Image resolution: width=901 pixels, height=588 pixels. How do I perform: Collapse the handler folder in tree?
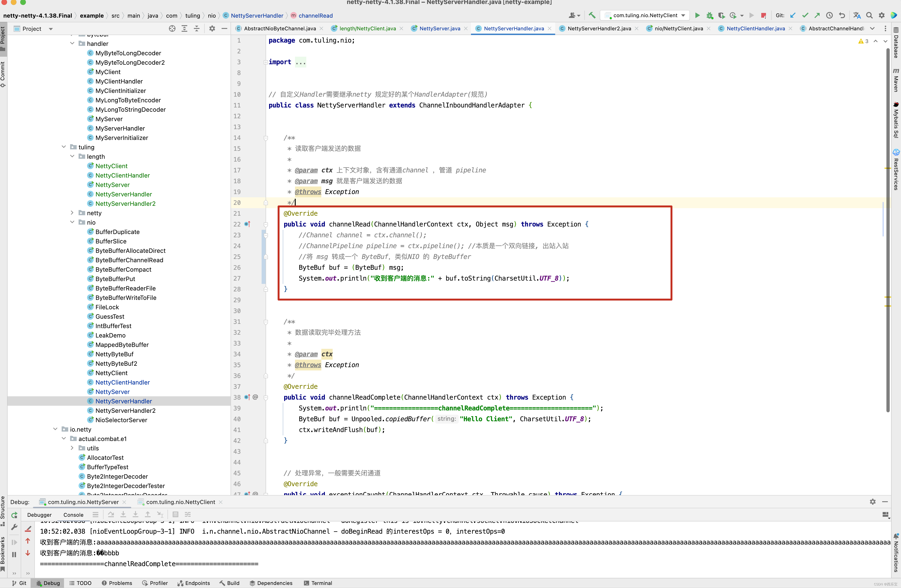(x=72, y=44)
